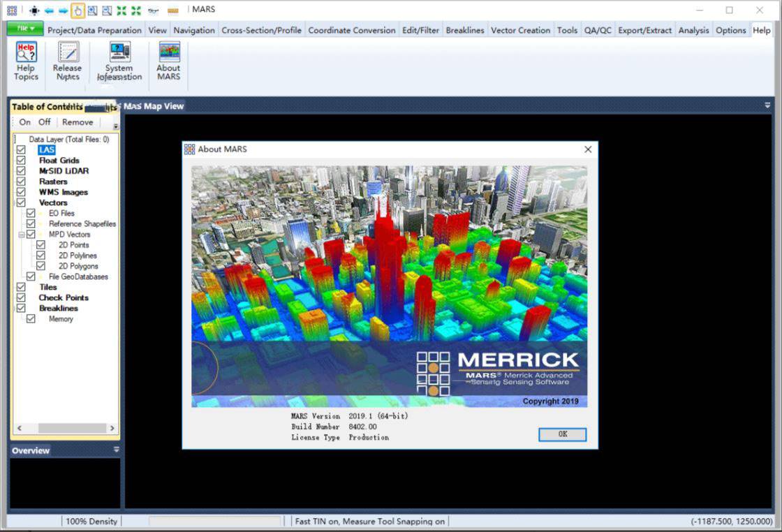The image size is (782, 532).
Task: Toggle the EO Files checkbox
Action: (x=31, y=213)
